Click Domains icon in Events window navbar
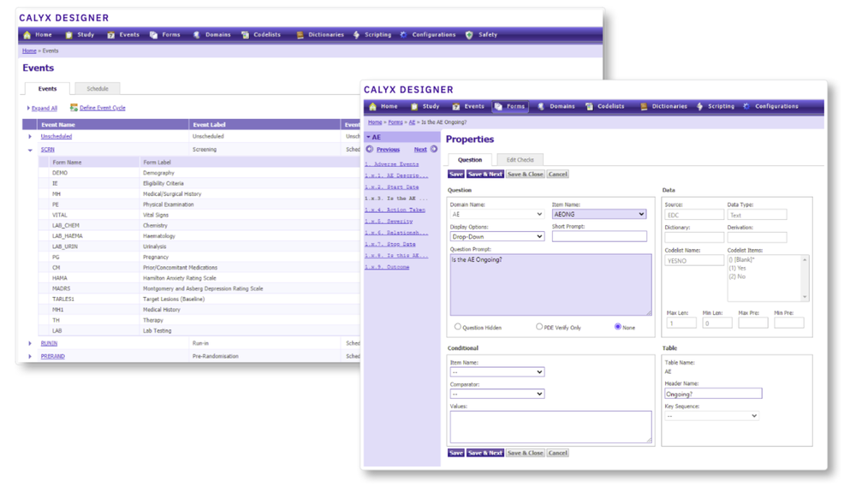Screen dimensions: 856x504 point(197,35)
